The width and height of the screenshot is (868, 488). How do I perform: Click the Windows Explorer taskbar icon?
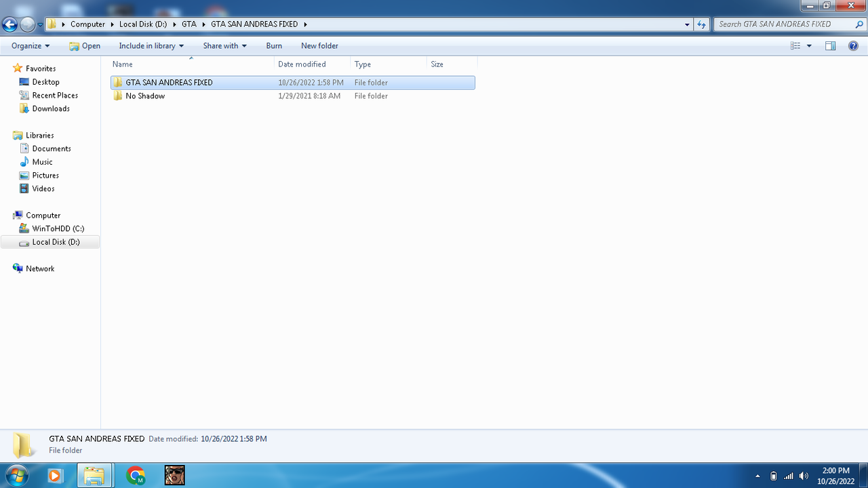coord(94,475)
